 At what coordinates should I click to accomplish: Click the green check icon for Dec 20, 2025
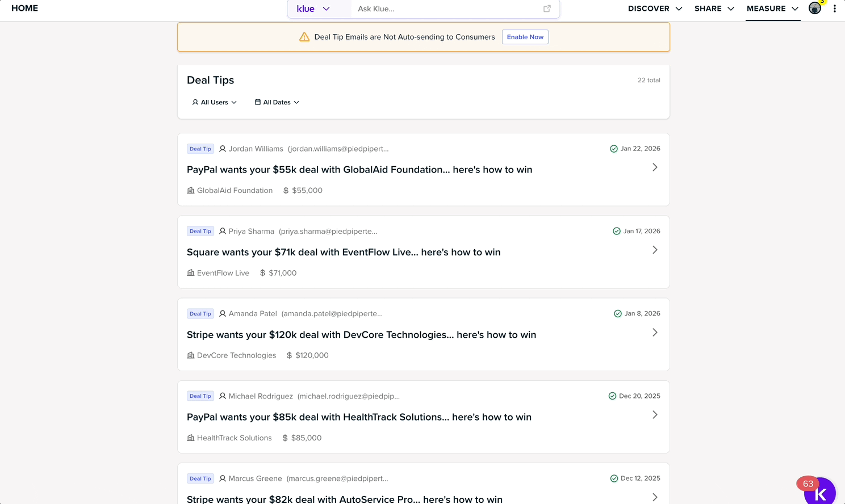click(x=612, y=396)
